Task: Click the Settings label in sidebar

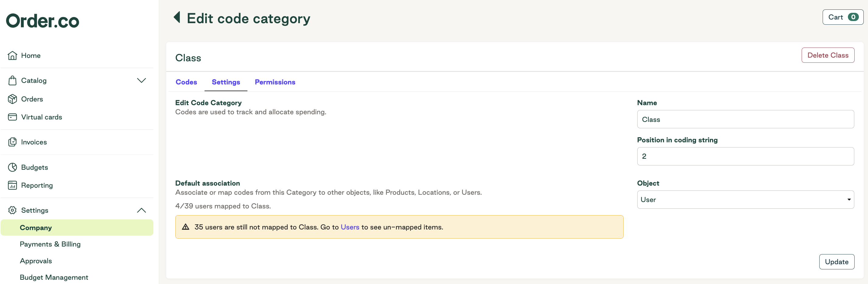Action: [x=35, y=210]
